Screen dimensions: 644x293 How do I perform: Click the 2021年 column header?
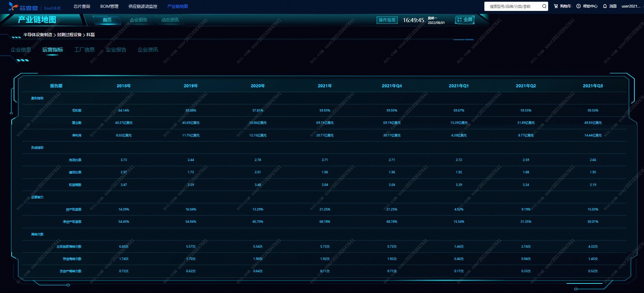coord(325,86)
